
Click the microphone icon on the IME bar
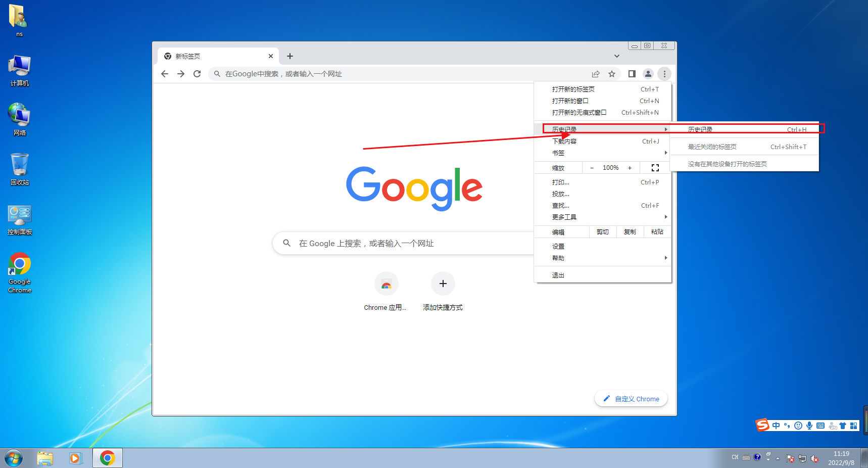click(x=809, y=426)
